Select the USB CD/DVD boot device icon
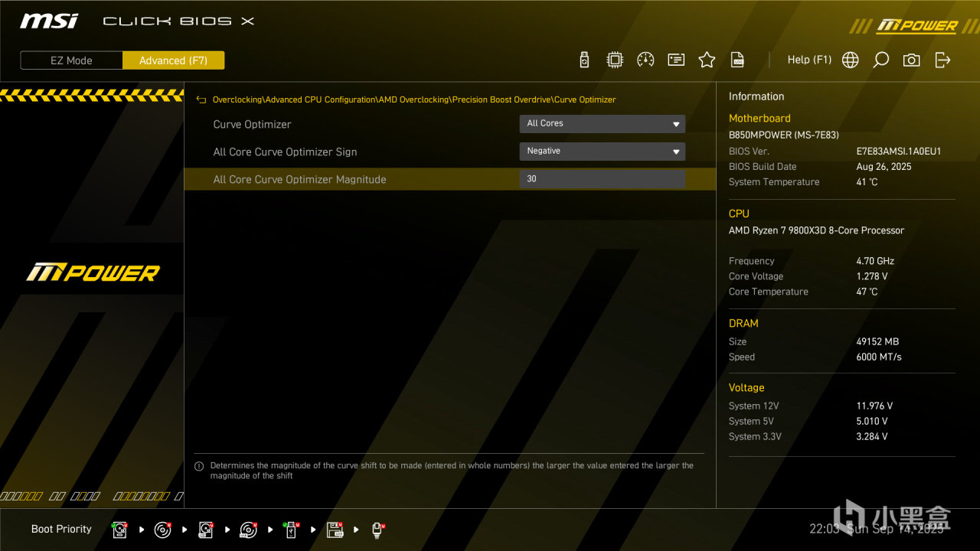 pos(248,530)
